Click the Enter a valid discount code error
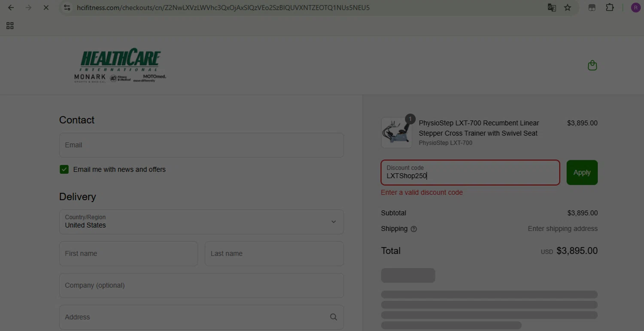This screenshot has width=644, height=331. (x=422, y=193)
